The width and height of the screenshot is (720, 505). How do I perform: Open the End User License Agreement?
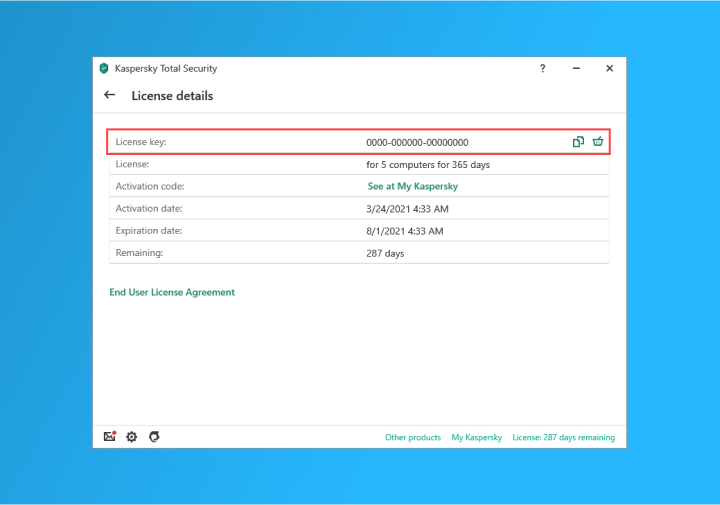pyautogui.click(x=172, y=292)
